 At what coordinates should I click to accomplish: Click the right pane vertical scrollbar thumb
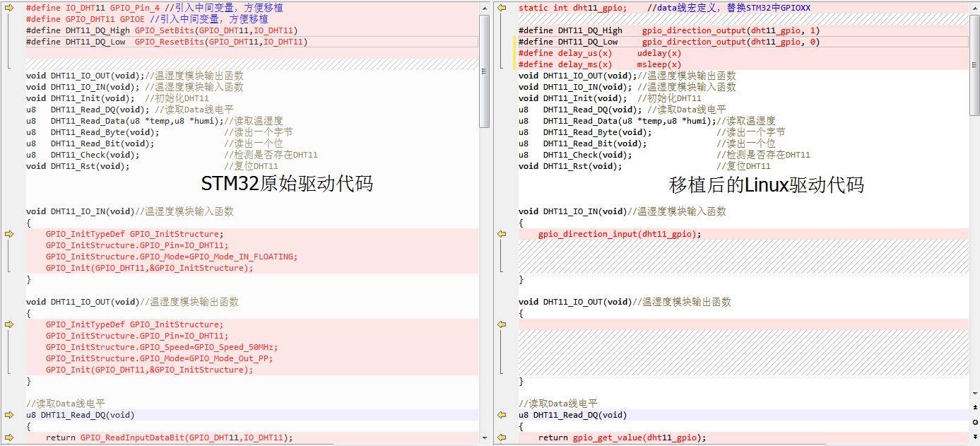click(x=974, y=64)
